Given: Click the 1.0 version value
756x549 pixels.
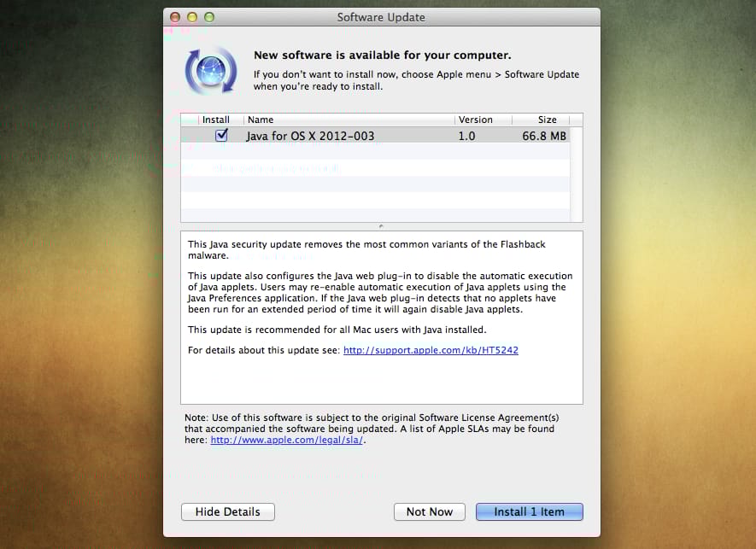Looking at the screenshot, I should 466,136.
